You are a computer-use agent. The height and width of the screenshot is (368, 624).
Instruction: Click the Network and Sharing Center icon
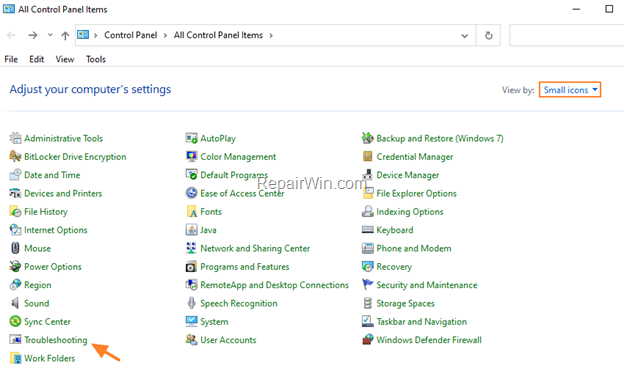pos(191,248)
